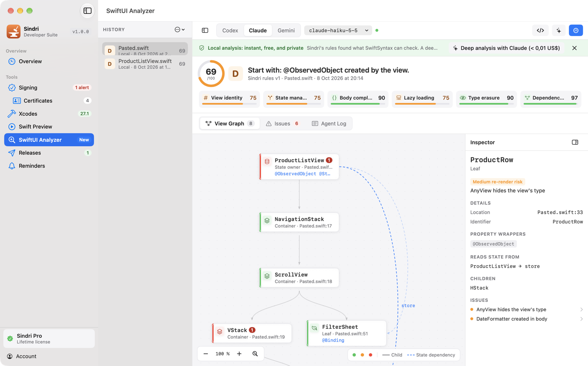Start Deep analysis with Claude
588x366 pixels.
[506, 48]
